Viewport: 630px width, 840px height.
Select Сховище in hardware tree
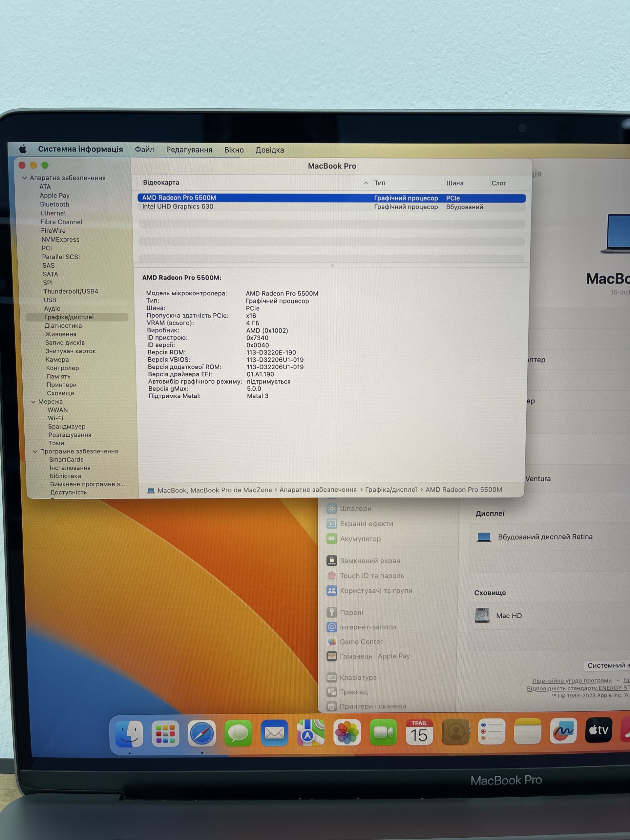point(60,393)
